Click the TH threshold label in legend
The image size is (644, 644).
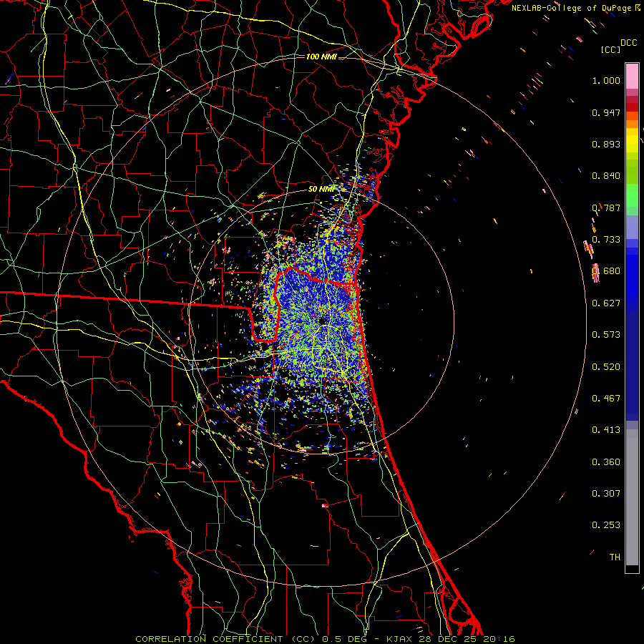pos(615,557)
